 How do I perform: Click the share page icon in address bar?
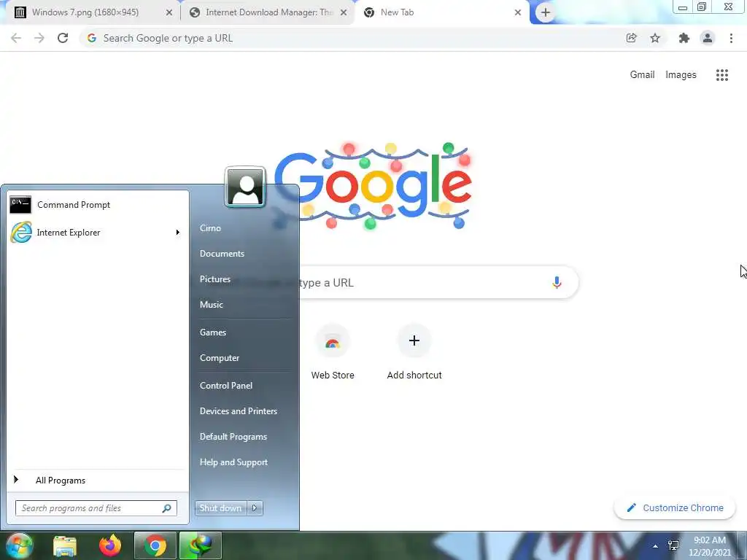631,38
